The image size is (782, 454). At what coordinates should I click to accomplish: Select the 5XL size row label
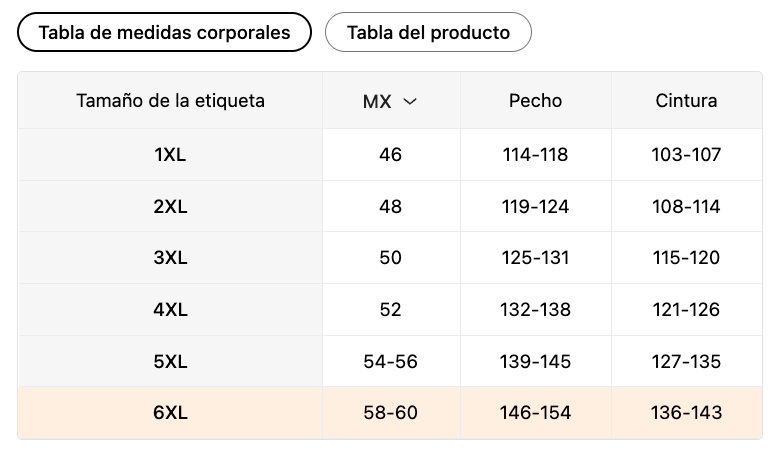click(170, 362)
